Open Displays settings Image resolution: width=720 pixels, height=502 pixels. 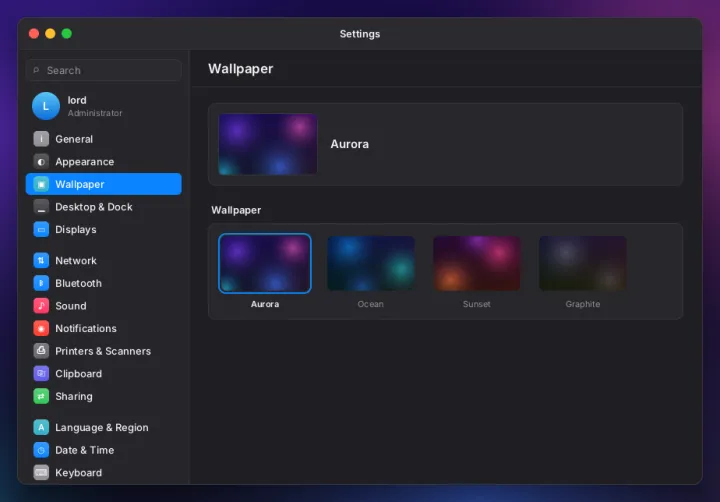pyautogui.click(x=103, y=229)
